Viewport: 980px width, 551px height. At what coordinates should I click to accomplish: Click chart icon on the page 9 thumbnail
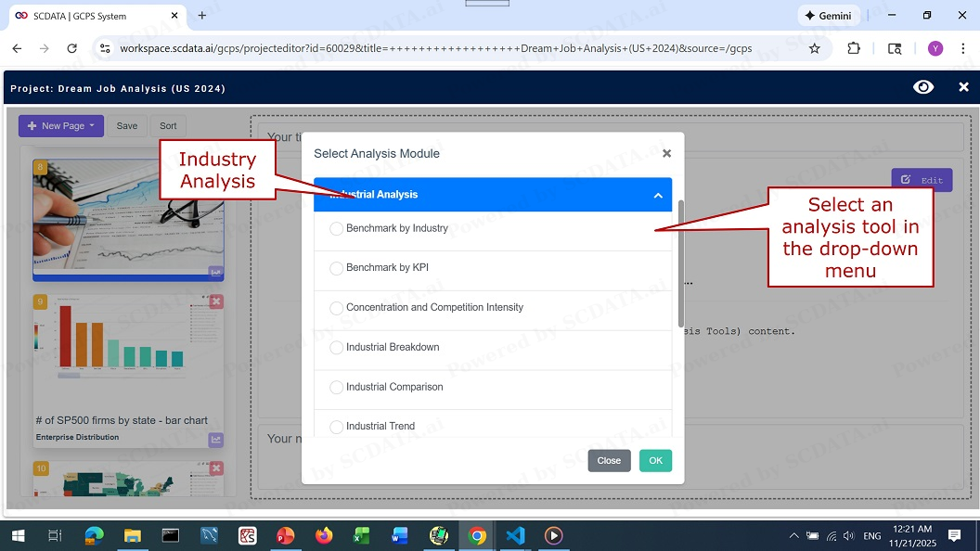(x=216, y=440)
